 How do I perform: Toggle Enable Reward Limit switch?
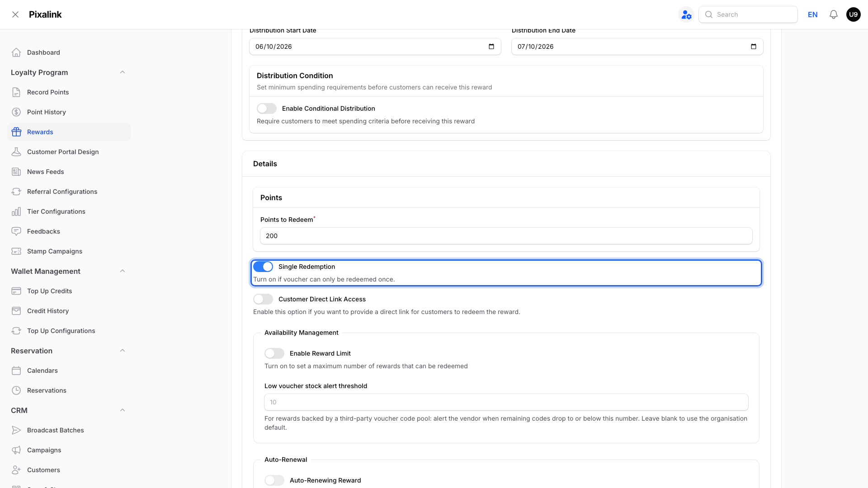click(274, 353)
